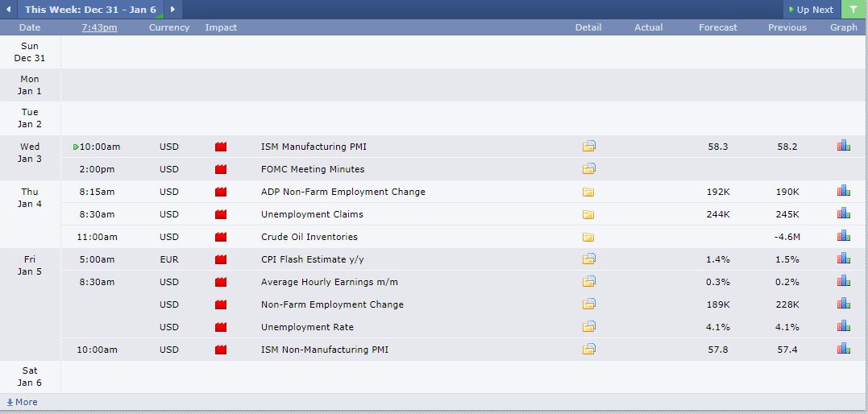Image resolution: width=868 pixels, height=414 pixels.
Task: Show graph for ISM Non-Manufacturing PMI
Action: (x=844, y=350)
